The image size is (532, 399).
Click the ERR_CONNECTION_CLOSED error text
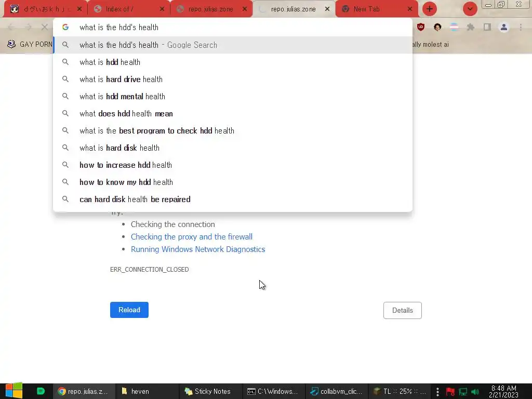coord(149,270)
